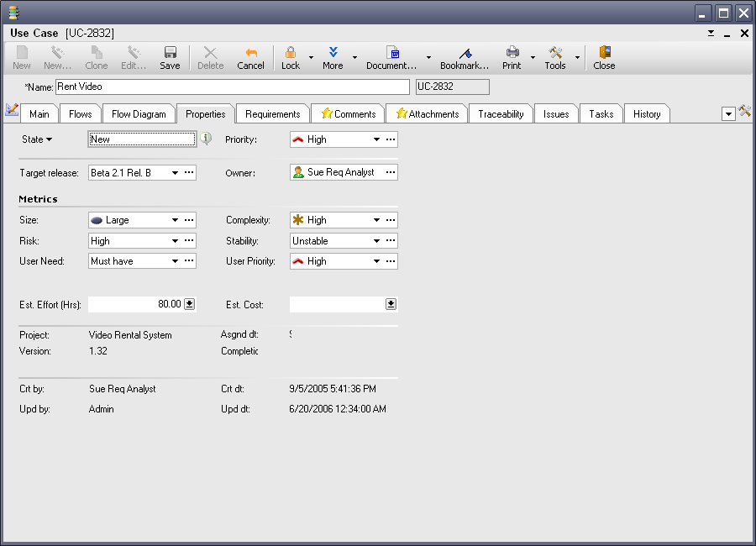Save the use case
The height and width of the screenshot is (546, 756).
(x=170, y=58)
